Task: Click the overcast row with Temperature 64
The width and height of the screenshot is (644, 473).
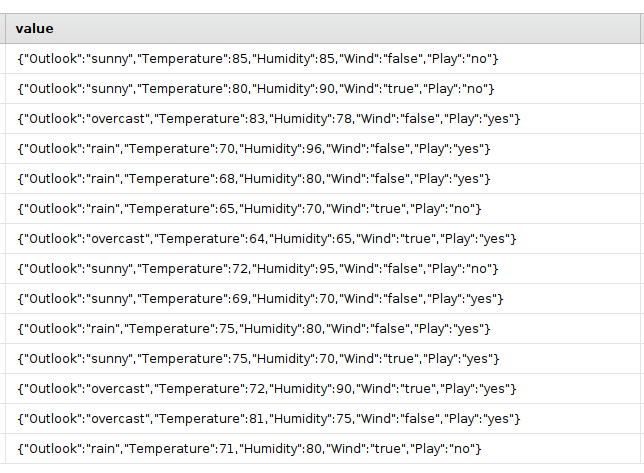Action: pyautogui.click(x=266, y=239)
